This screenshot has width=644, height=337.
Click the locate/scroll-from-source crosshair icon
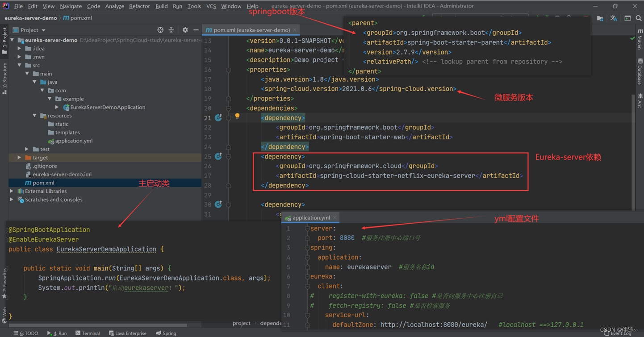(x=160, y=30)
